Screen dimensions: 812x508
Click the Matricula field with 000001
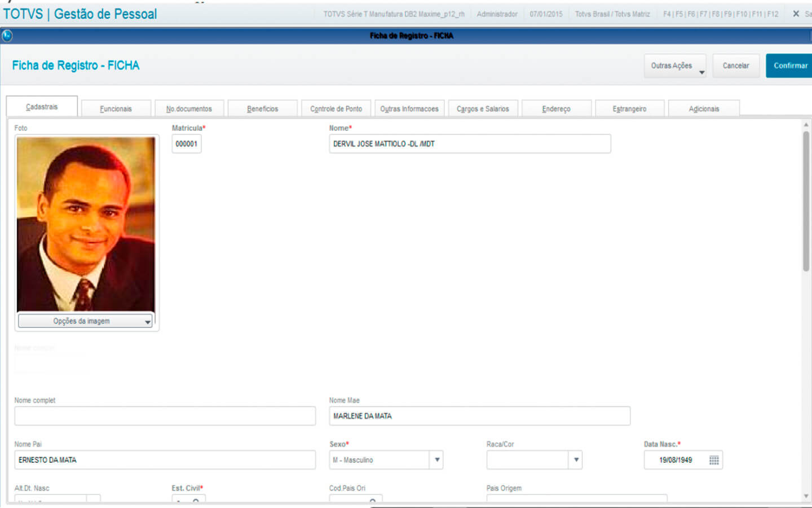(x=186, y=144)
